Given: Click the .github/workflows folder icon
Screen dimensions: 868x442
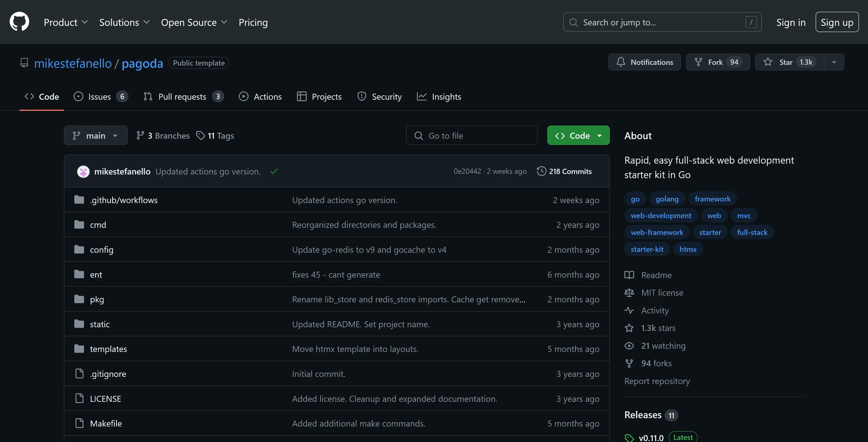Looking at the screenshot, I should tap(79, 200).
